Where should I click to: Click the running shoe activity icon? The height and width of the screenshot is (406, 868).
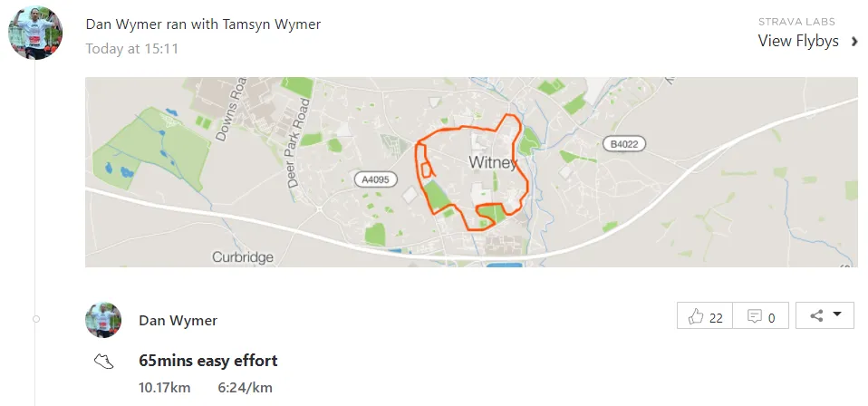tap(104, 362)
